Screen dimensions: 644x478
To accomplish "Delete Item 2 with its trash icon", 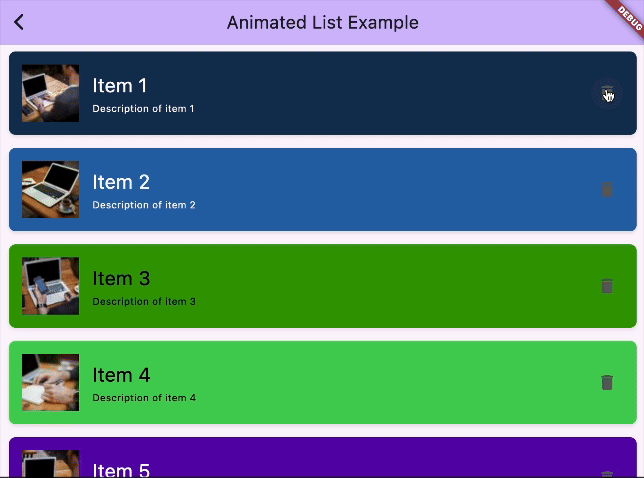I will (606, 189).
